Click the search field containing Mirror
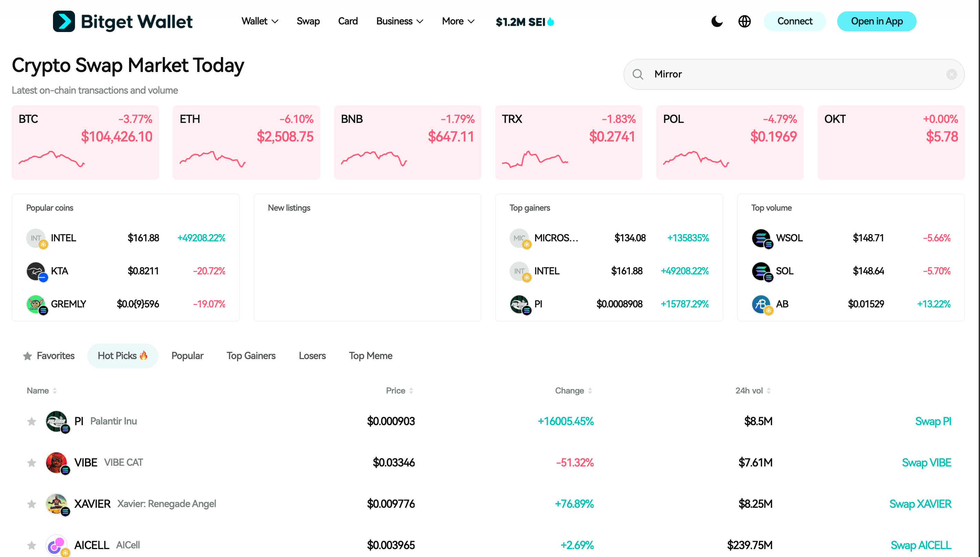Viewport: 980px width, 557px height. coord(794,74)
